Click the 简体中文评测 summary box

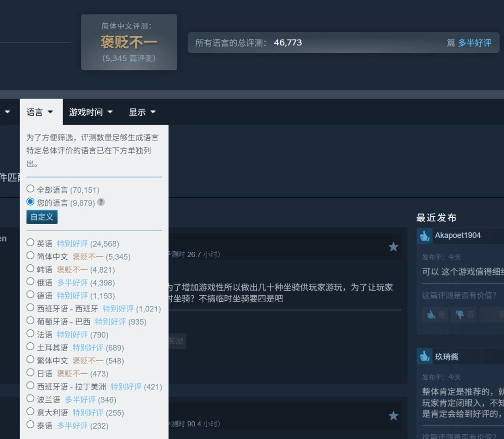(x=129, y=42)
